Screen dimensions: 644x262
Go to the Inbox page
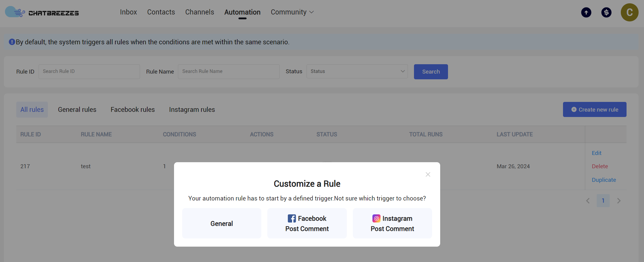pos(129,12)
